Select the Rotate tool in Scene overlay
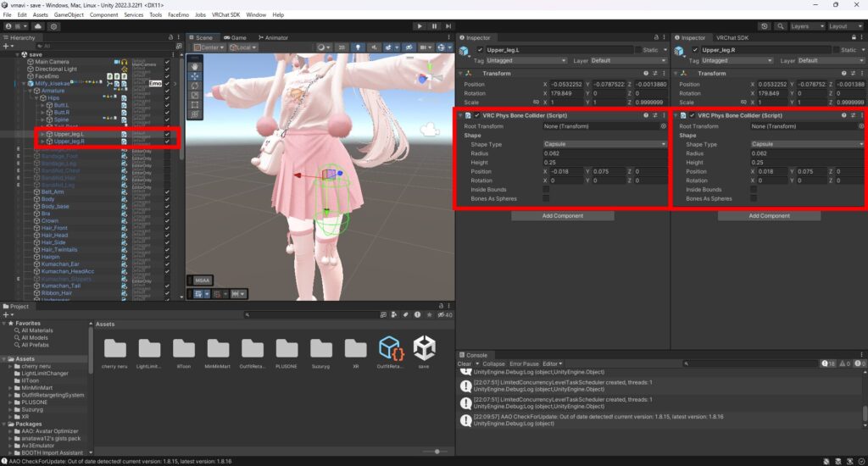 coord(195,86)
